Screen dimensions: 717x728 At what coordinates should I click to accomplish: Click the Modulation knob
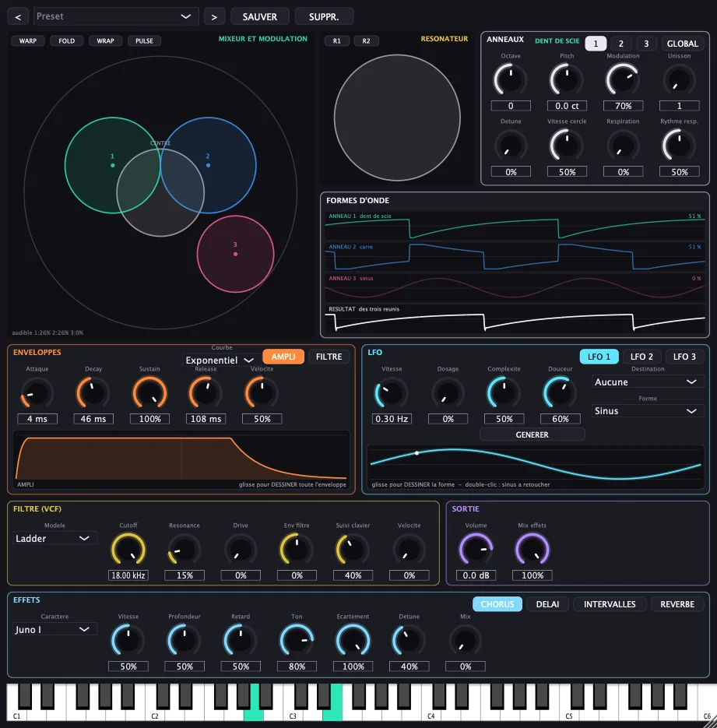(623, 80)
